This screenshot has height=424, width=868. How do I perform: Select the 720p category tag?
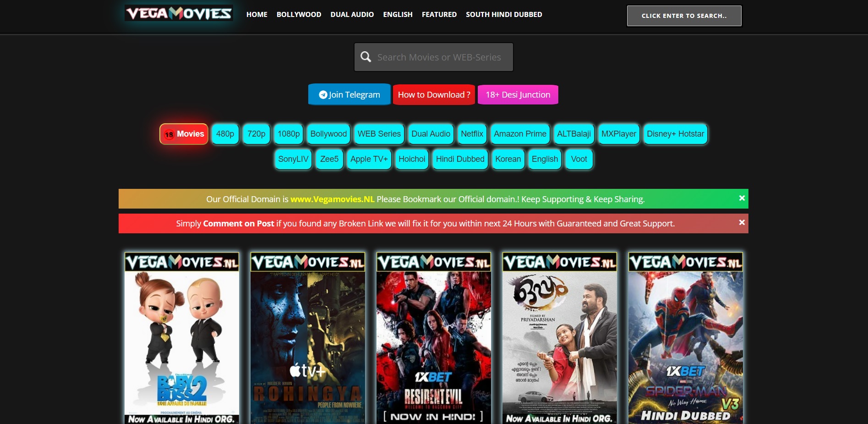[256, 134]
